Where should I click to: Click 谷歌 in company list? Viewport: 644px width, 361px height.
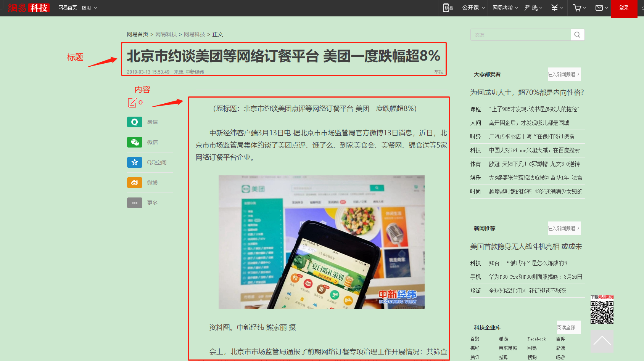click(475, 339)
